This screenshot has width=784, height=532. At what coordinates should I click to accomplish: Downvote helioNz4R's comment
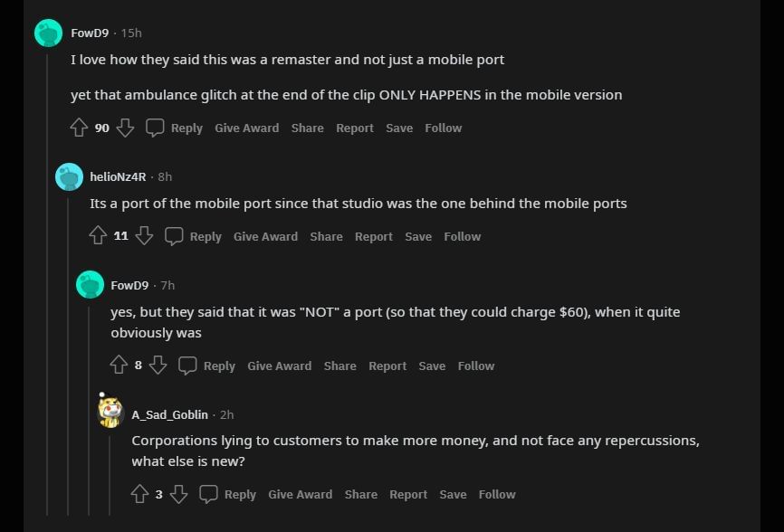(144, 237)
